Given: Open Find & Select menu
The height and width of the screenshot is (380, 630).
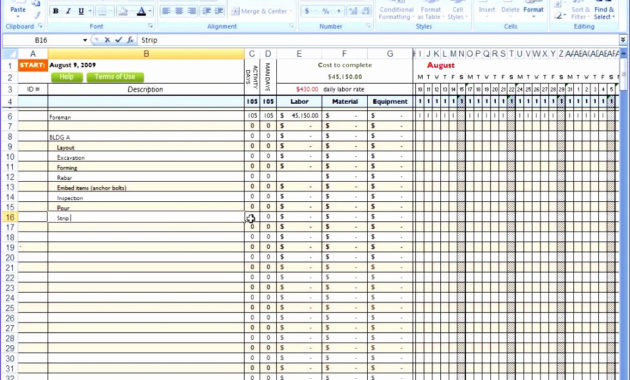Looking at the screenshot, I should [x=604, y=12].
